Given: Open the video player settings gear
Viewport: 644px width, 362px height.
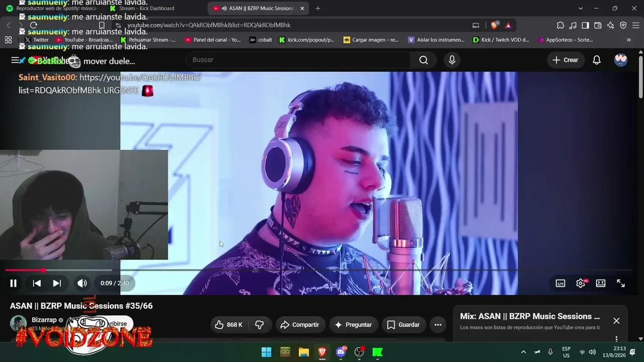Looking at the screenshot, I should pyautogui.click(x=581, y=283).
